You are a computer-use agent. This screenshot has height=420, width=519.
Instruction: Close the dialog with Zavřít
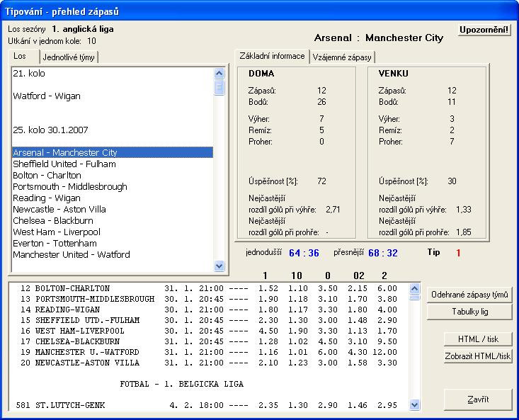(x=478, y=399)
